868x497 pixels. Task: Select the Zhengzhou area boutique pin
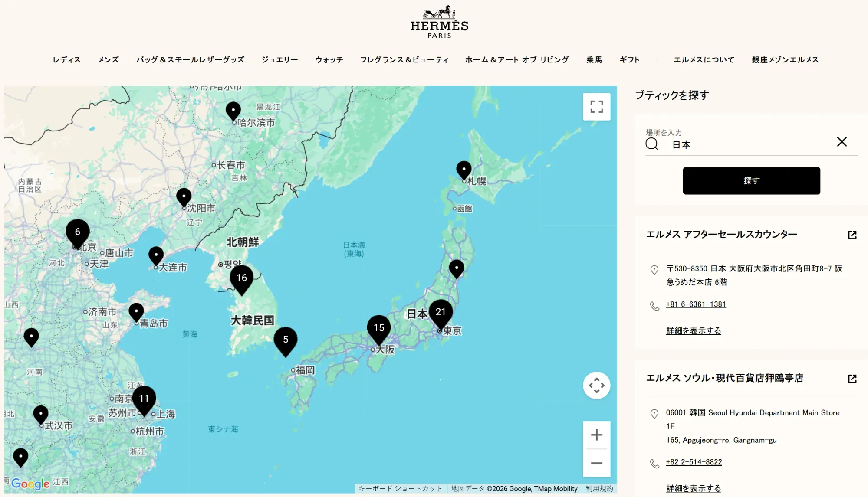tap(31, 337)
